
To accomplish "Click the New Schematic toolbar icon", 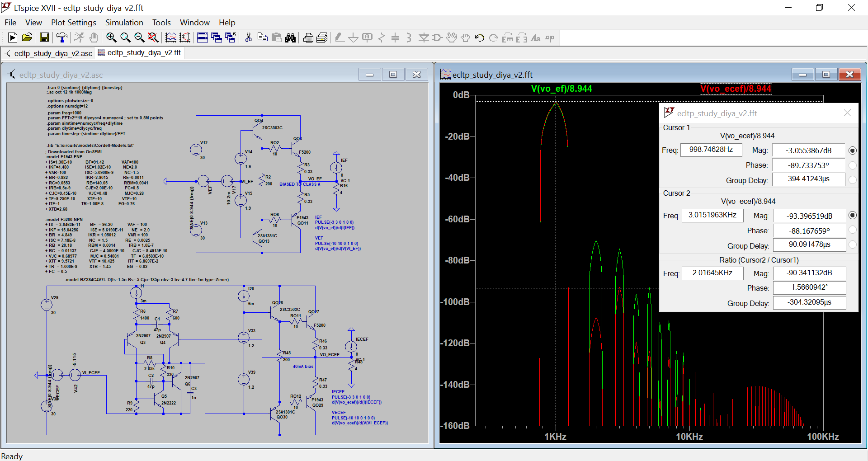I will tap(13, 38).
